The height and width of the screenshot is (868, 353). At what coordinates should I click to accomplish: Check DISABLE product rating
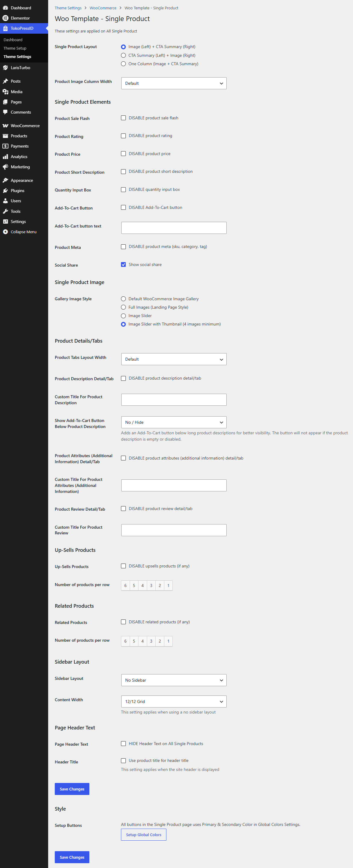123,136
